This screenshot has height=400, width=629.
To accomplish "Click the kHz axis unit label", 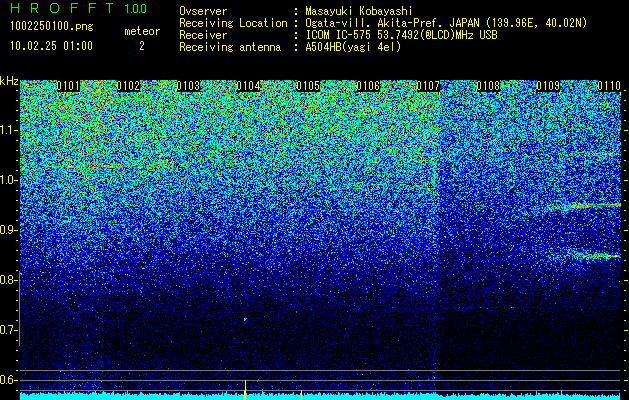I will pos(9,81).
